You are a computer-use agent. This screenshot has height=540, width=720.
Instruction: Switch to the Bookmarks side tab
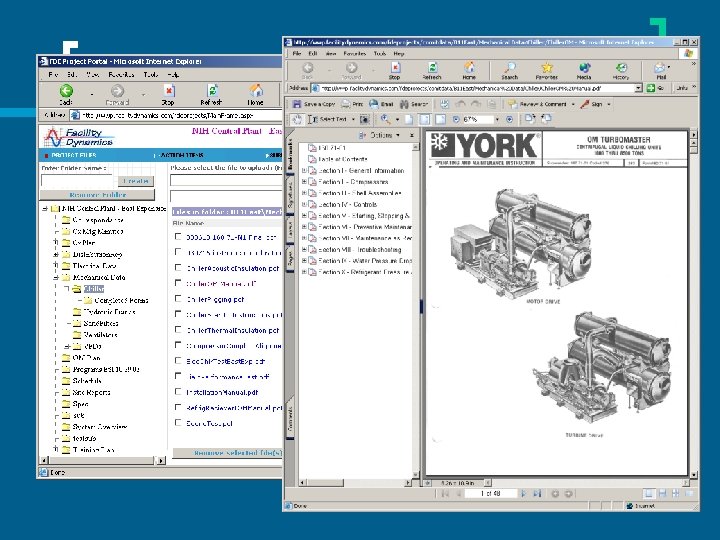[x=290, y=155]
